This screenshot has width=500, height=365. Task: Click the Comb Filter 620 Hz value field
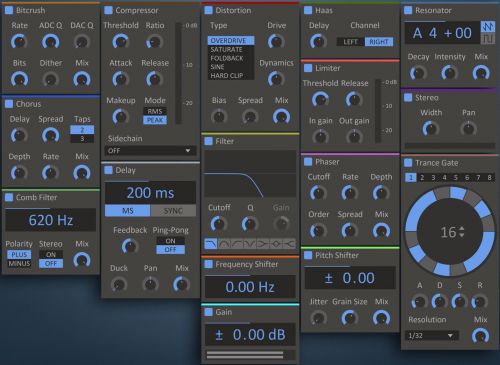(51, 220)
